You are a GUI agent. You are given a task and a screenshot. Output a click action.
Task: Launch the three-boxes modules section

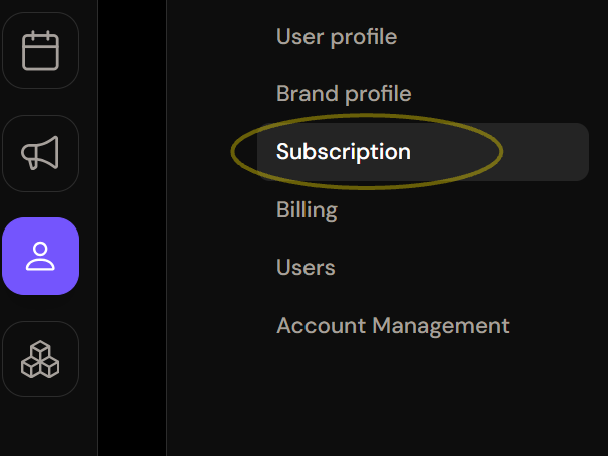(x=40, y=359)
